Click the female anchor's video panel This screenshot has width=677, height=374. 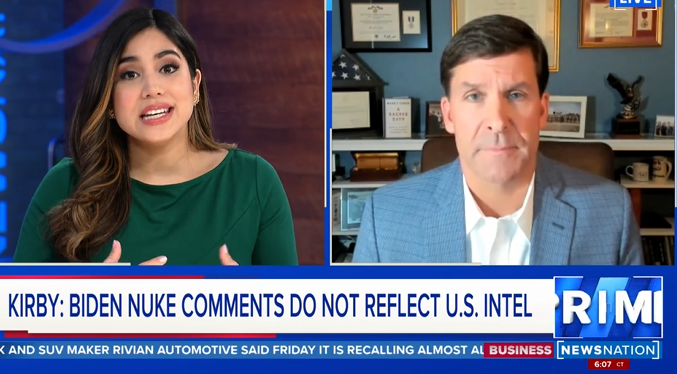click(x=162, y=132)
